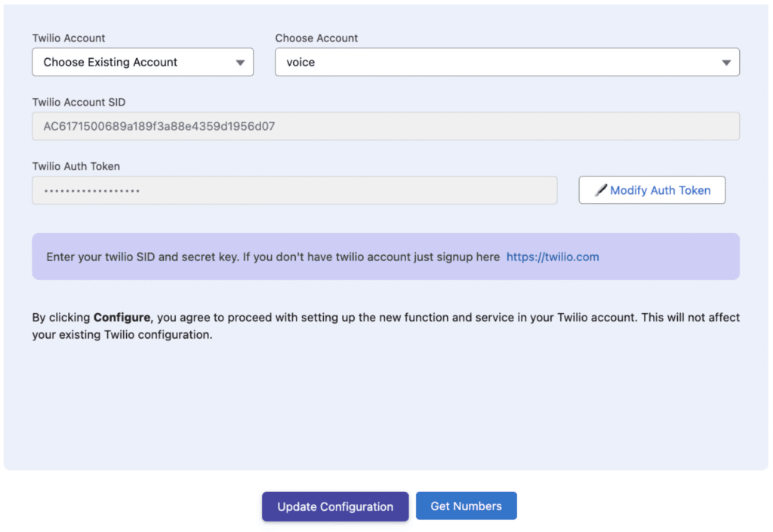Click the Twilio Auth Token label
Viewport: 773px width, 532px height.
click(75, 166)
